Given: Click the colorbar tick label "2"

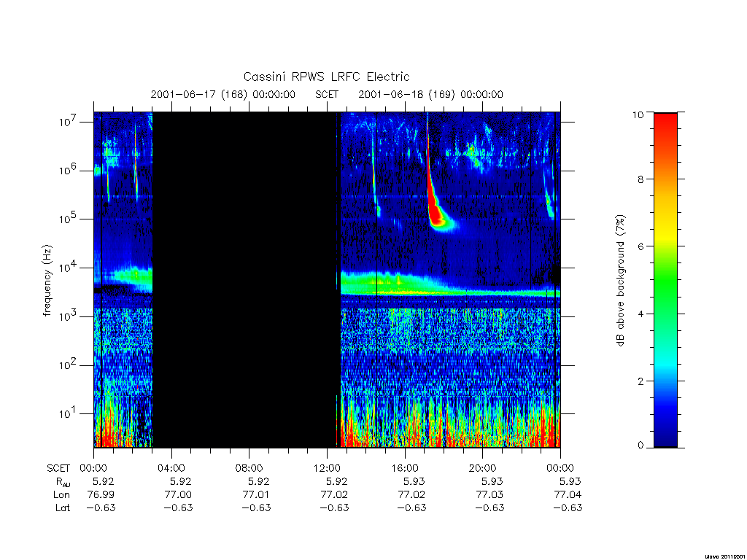Looking at the screenshot, I should click(640, 381).
